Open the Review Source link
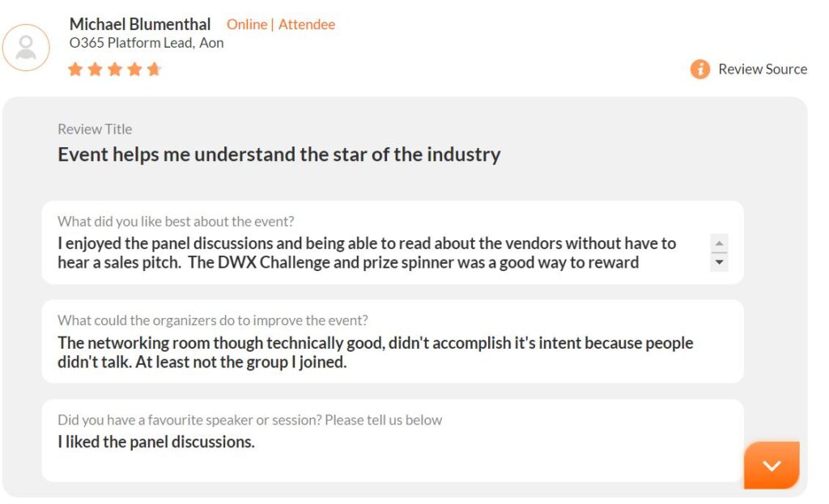Viewport: 829px width, 504px height. click(762, 70)
